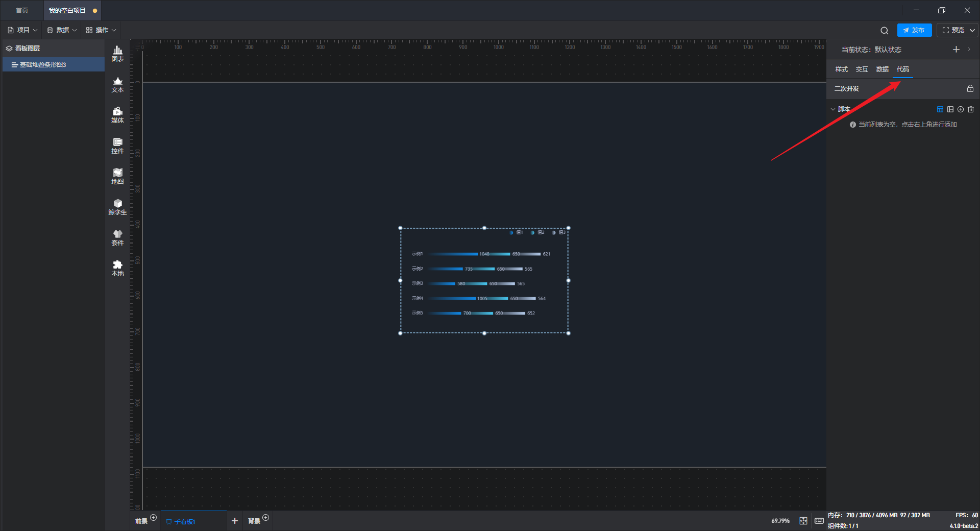Screen dimensions: 980x531
Task: Click the 值3 legend item in chart
Action: (x=559, y=232)
